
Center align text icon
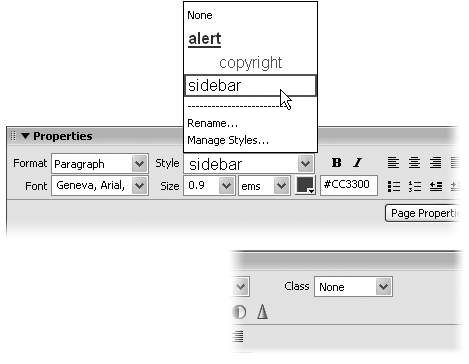point(414,163)
